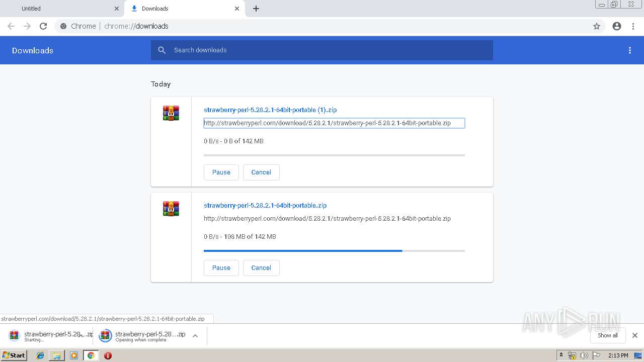
Task: Click the red security taskbar icon
Action: [108, 355]
